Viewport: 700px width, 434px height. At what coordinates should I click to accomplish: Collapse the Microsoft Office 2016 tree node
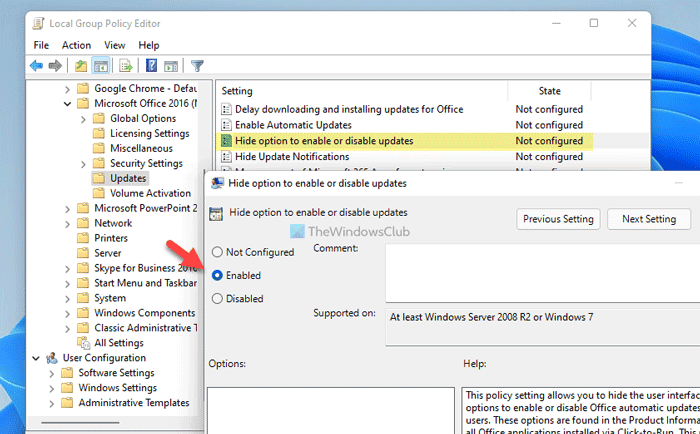(67, 104)
